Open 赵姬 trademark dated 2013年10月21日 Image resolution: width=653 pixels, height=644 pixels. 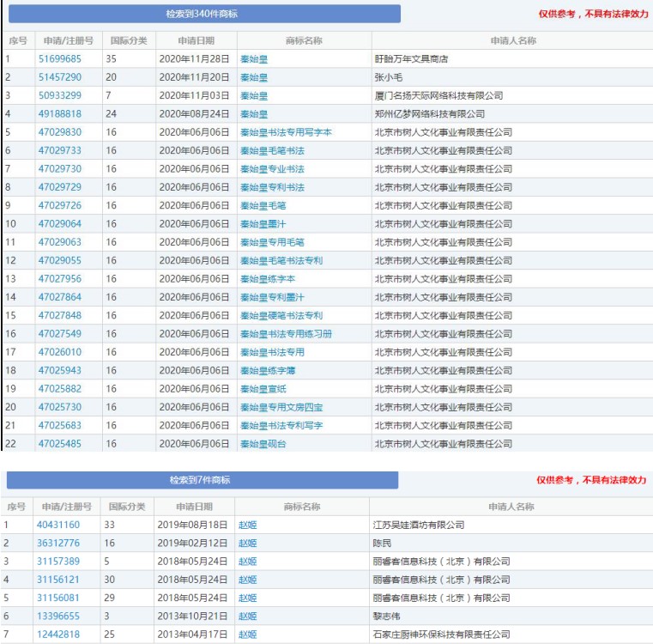coord(247,617)
